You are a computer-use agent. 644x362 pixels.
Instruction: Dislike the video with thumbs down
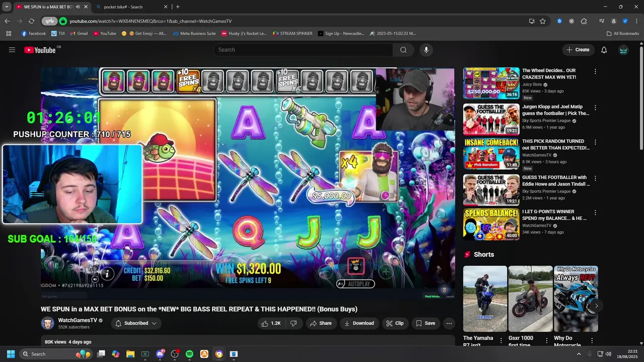click(294, 323)
